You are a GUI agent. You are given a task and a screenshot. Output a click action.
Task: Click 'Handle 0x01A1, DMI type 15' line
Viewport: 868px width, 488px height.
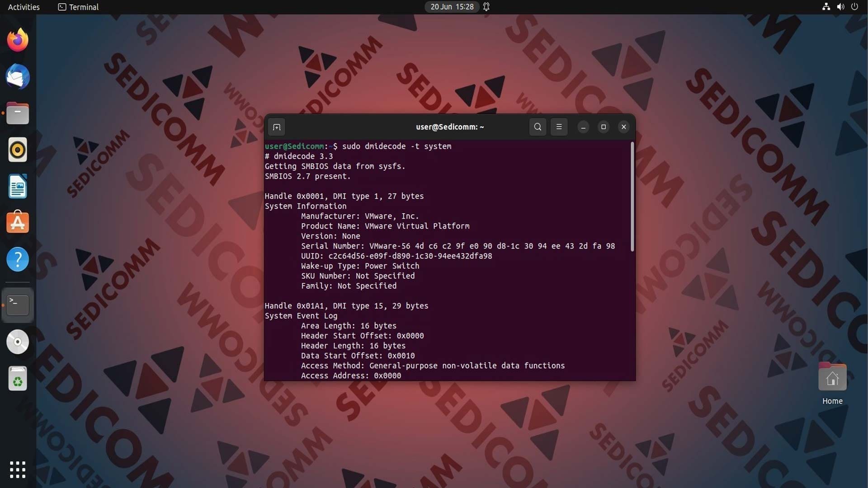346,306
